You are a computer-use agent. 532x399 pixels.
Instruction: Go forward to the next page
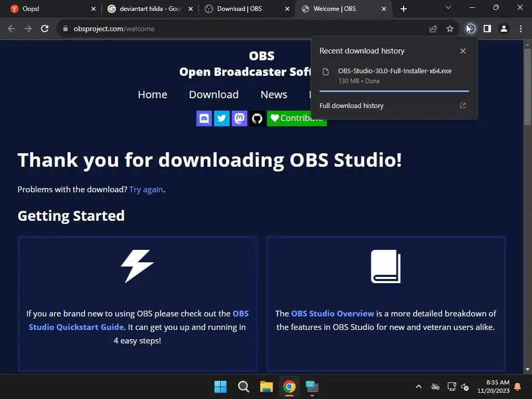[28, 29]
